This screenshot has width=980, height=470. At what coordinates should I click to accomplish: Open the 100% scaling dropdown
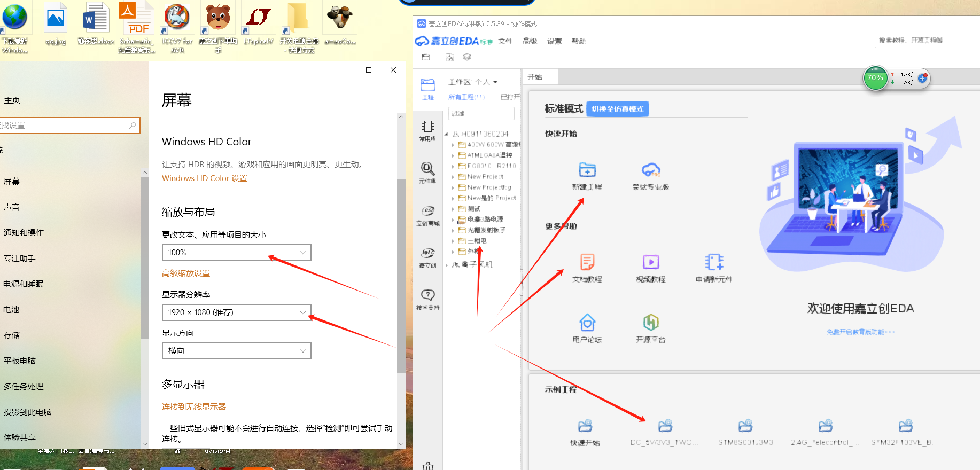pos(236,253)
